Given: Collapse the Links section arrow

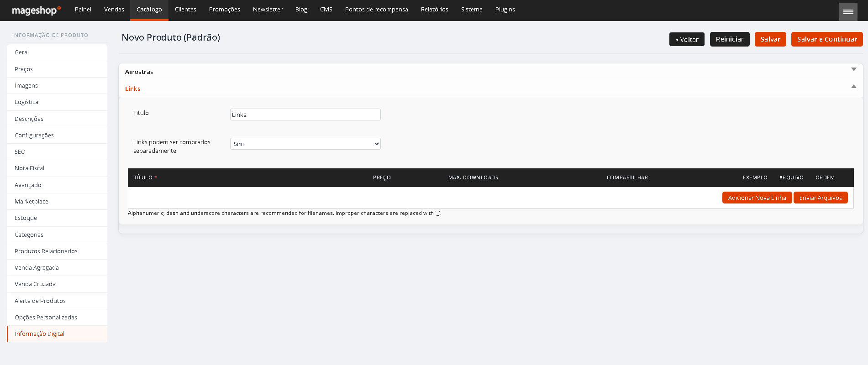Looking at the screenshot, I should [853, 86].
